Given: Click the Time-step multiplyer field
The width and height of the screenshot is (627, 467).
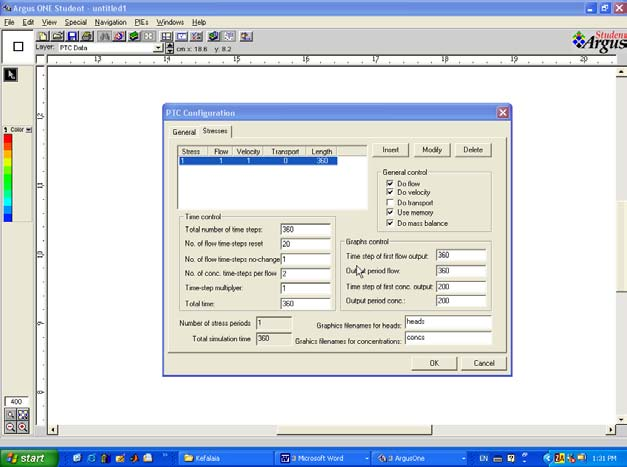Looking at the screenshot, I should tap(306, 288).
